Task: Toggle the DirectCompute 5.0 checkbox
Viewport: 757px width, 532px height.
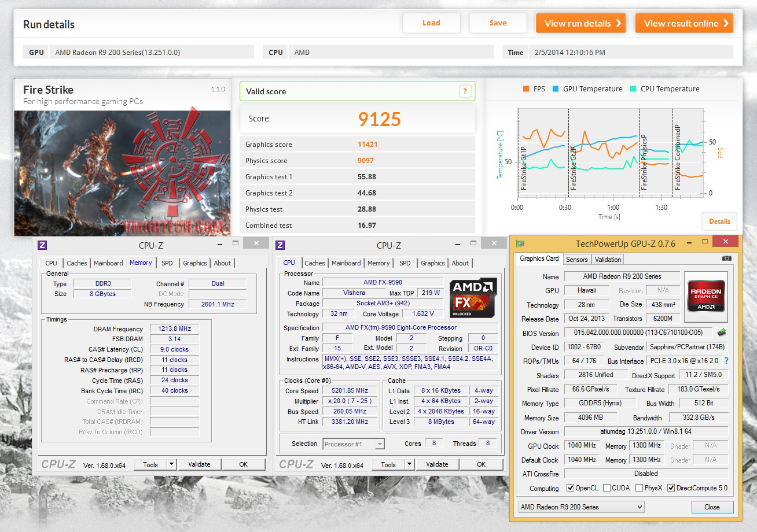Action: click(671, 488)
